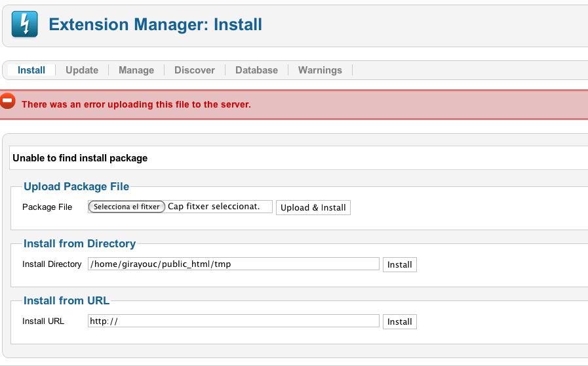This screenshot has width=588, height=366.
Task: Open the Install tab
Action: [x=31, y=70]
